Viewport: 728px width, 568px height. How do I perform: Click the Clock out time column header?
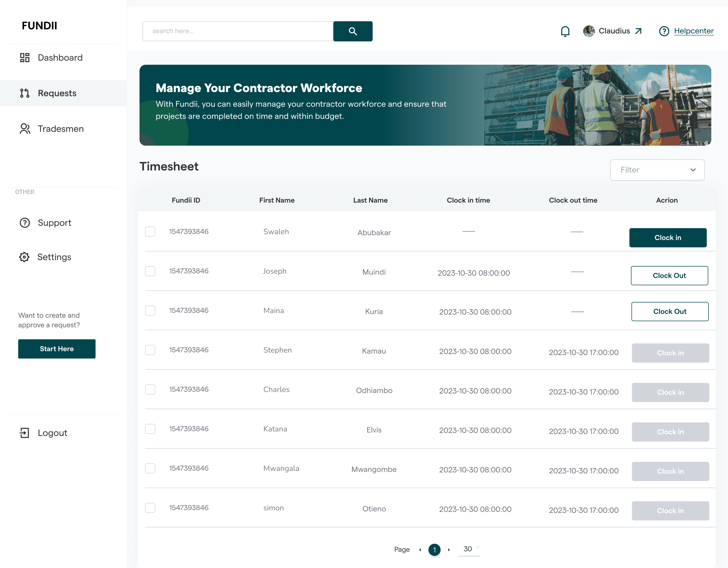pos(573,200)
